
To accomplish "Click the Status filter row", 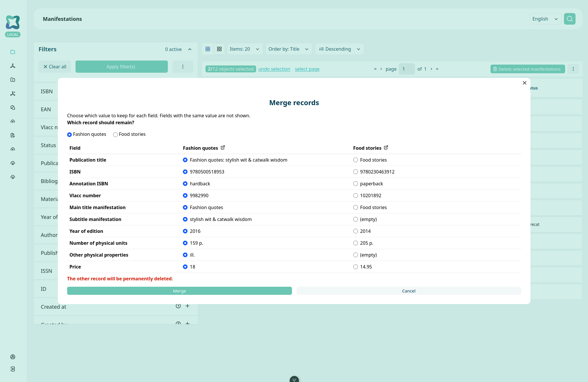I will [46, 145].
